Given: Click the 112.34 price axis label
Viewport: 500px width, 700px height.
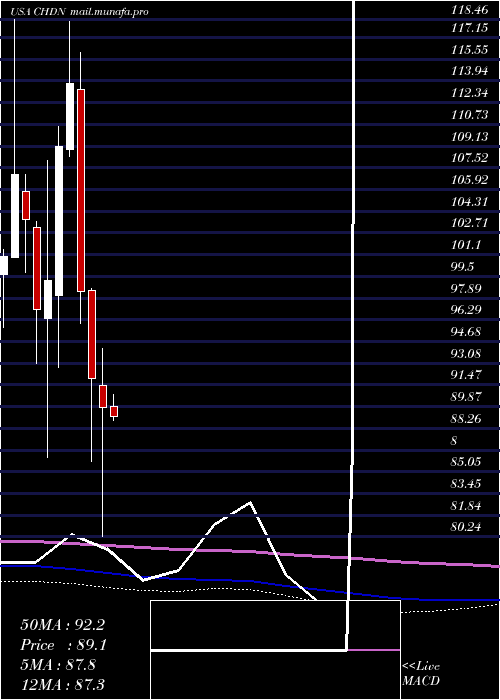Looking at the screenshot, I should pyautogui.click(x=470, y=93).
